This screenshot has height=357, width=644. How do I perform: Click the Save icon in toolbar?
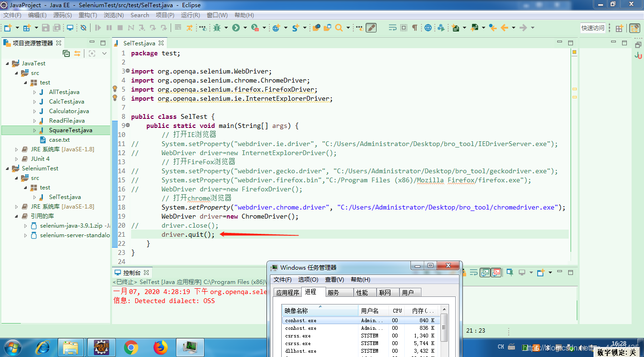tap(45, 28)
